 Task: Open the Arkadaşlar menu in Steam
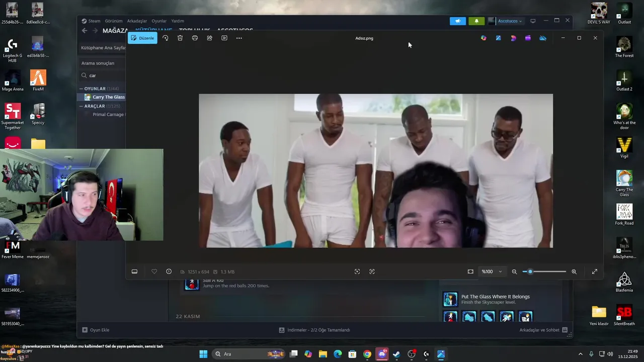click(137, 21)
